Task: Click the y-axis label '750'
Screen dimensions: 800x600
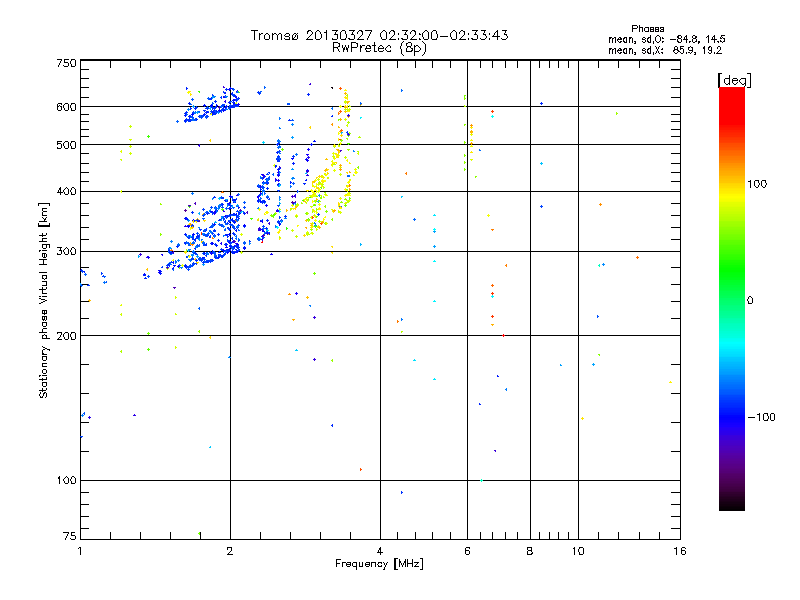Action: tap(66, 63)
